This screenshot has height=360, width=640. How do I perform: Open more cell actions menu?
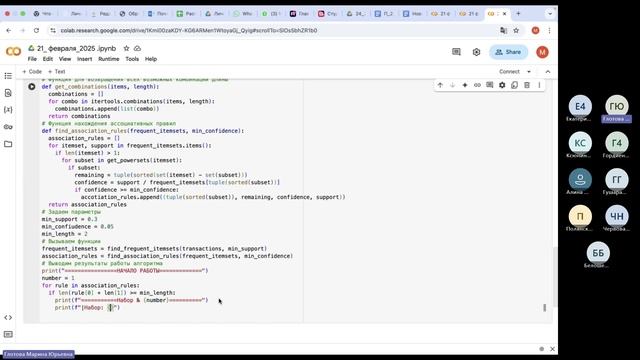click(539, 85)
